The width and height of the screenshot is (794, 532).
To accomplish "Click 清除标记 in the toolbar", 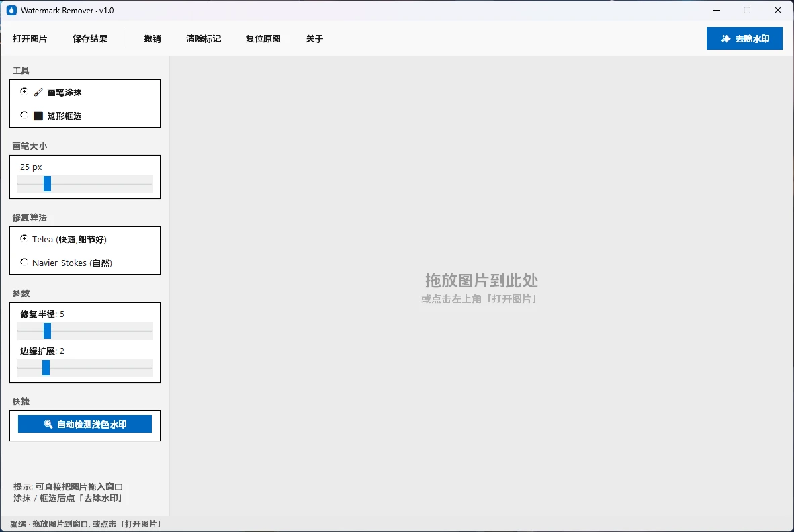I will pyautogui.click(x=204, y=38).
